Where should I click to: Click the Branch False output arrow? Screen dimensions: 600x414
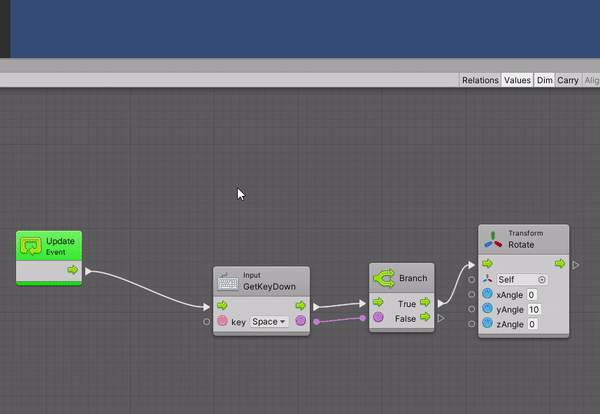[x=425, y=318]
